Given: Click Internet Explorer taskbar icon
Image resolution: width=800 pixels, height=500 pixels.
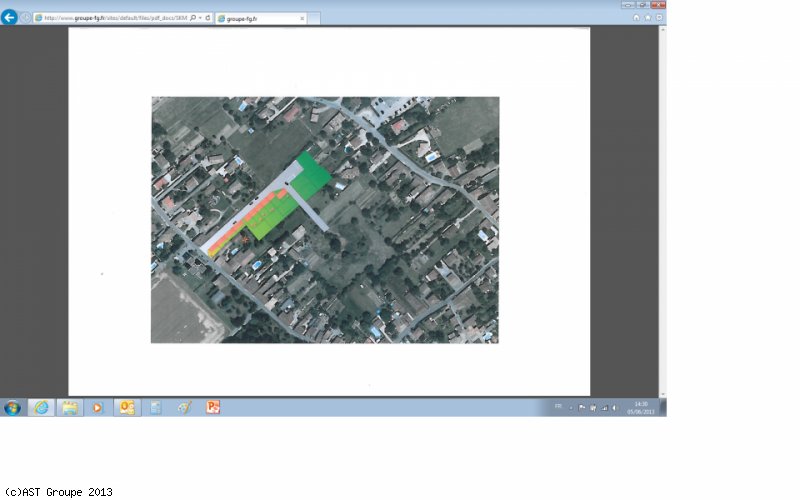Looking at the screenshot, I should [41, 407].
